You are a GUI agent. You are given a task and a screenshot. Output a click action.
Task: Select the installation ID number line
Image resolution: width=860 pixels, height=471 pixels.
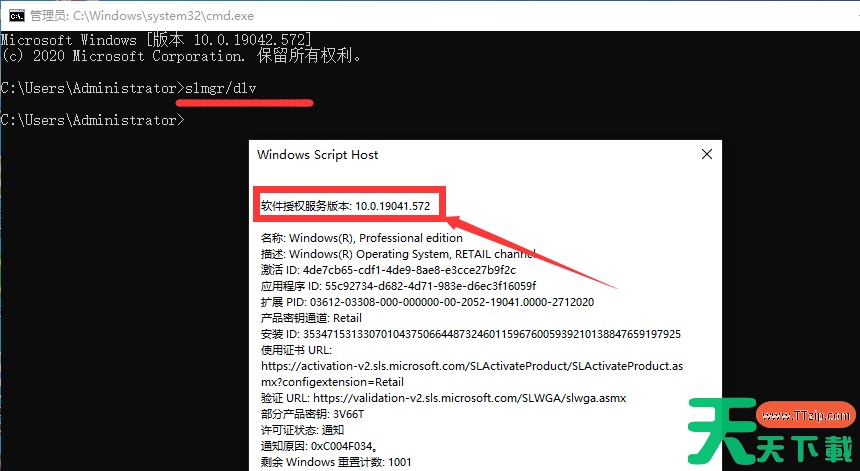(x=471, y=334)
